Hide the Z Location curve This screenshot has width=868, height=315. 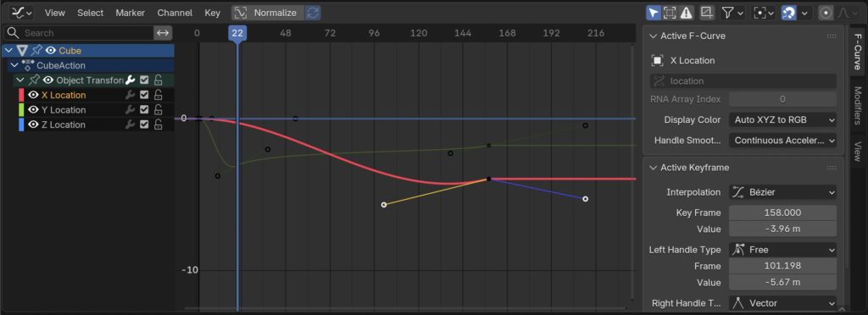[x=33, y=124]
